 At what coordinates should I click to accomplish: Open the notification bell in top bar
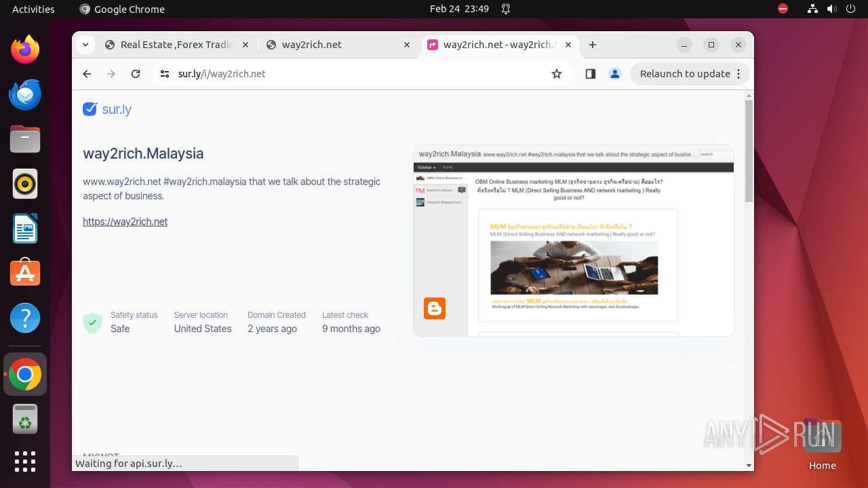click(x=506, y=9)
